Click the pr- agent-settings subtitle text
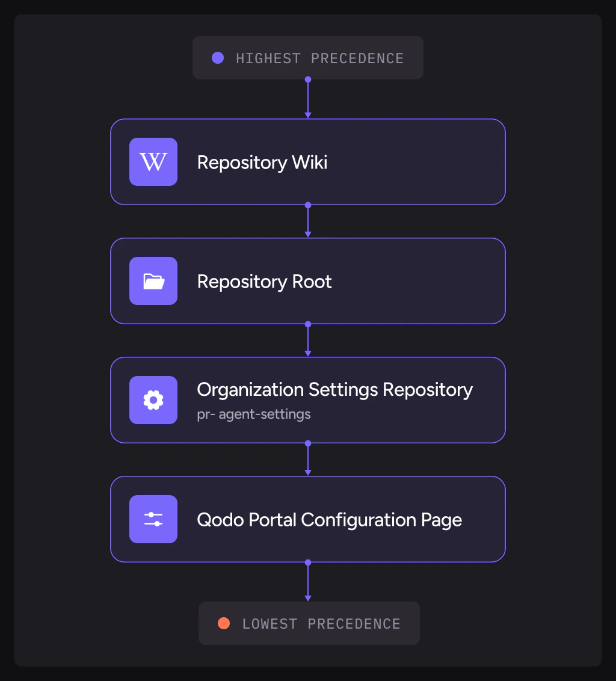 [254, 414]
